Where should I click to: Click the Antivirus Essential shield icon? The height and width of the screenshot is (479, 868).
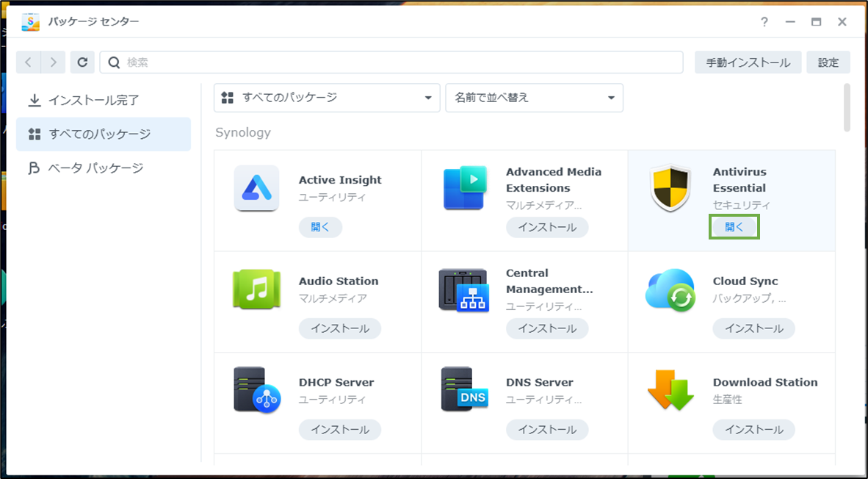[670, 188]
